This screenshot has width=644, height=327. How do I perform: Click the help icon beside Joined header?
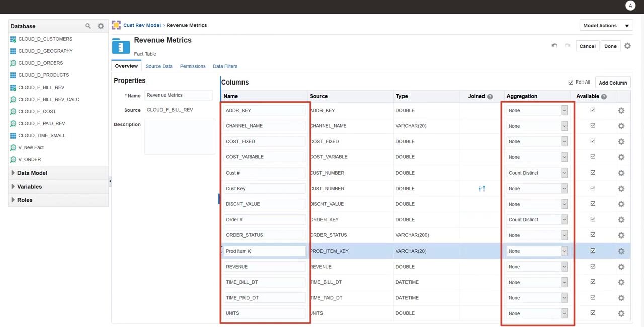[x=490, y=97]
